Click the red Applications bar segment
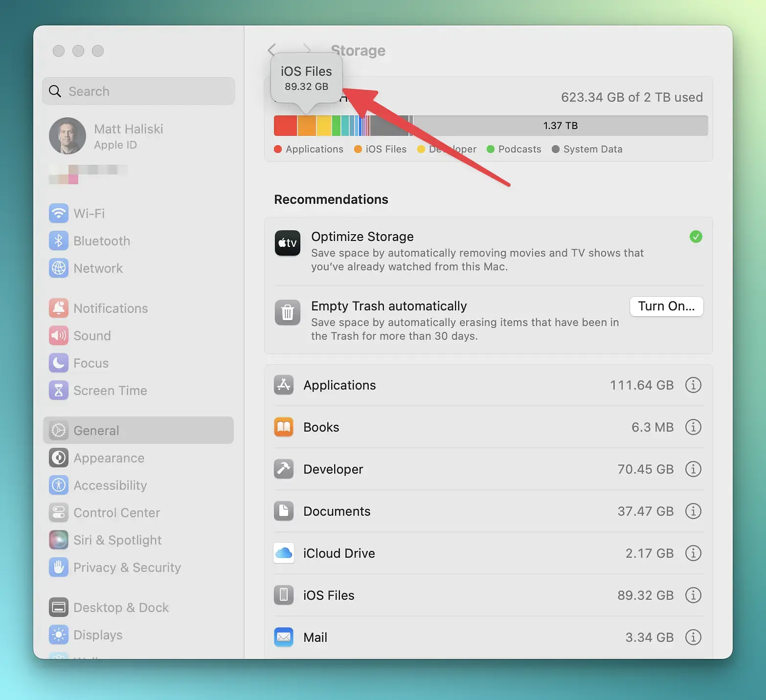The height and width of the screenshot is (700, 766). (285, 126)
